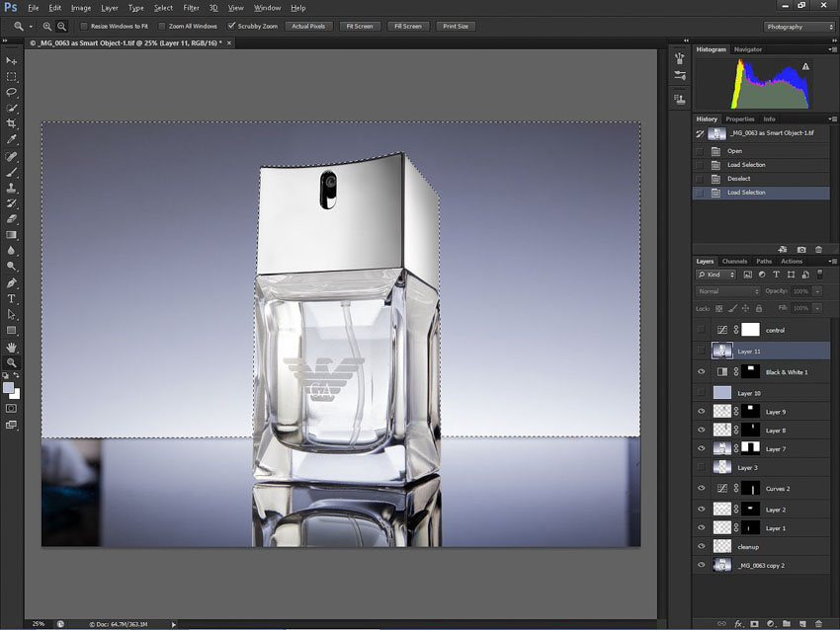
Task: Close the _MG_0063 document tab
Action: (x=229, y=42)
